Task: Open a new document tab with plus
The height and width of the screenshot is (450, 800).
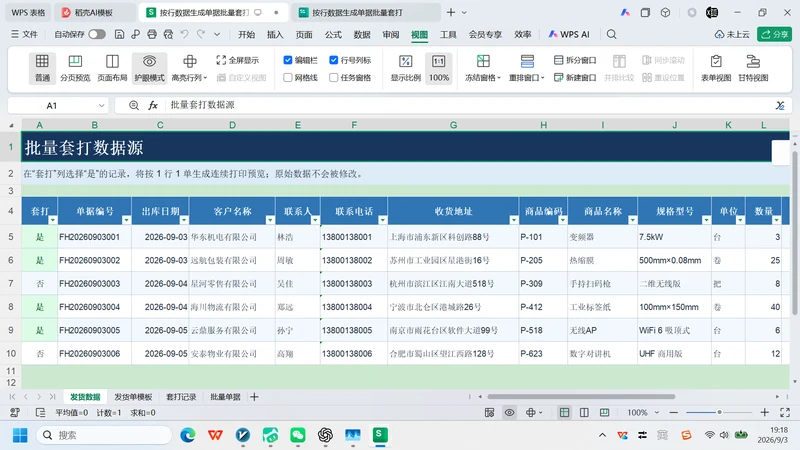Action: pyautogui.click(x=451, y=12)
